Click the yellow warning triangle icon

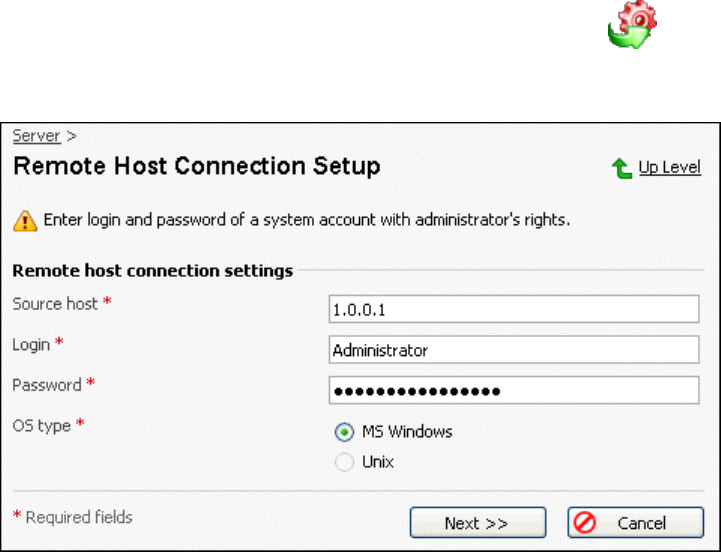click(24, 219)
